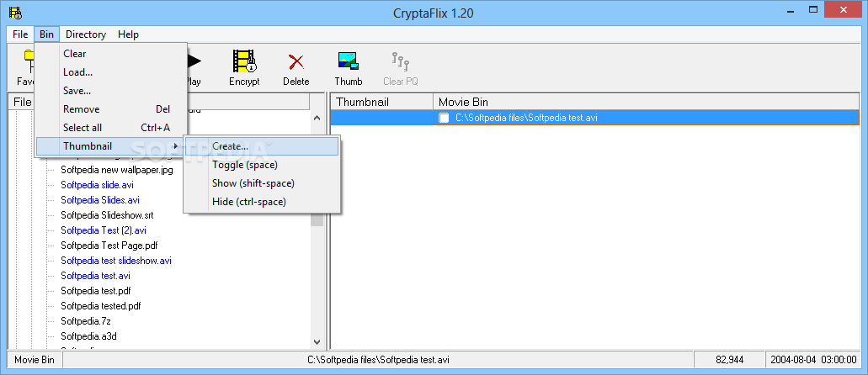Select Softpedia test slideshow.avi file
The width and height of the screenshot is (868, 375).
(x=116, y=260)
